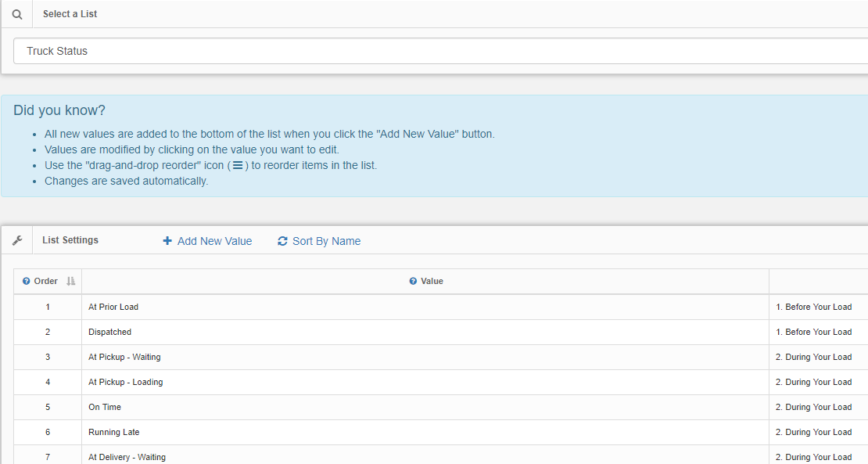The height and width of the screenshot is (464, 868).
Task: Click the sort arrows icon in Order column
Action: (x=71, y=281)
